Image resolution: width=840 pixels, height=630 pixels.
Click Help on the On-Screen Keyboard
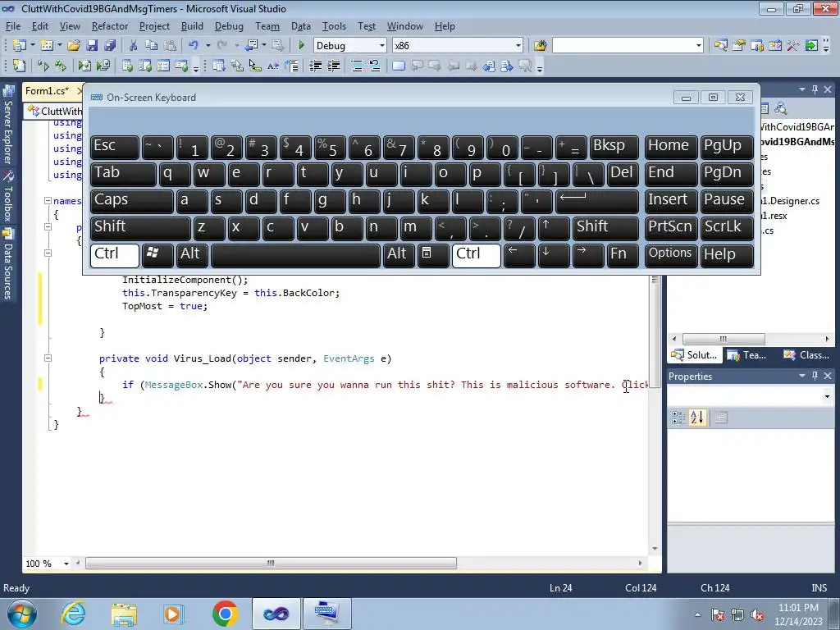(727, 256)
